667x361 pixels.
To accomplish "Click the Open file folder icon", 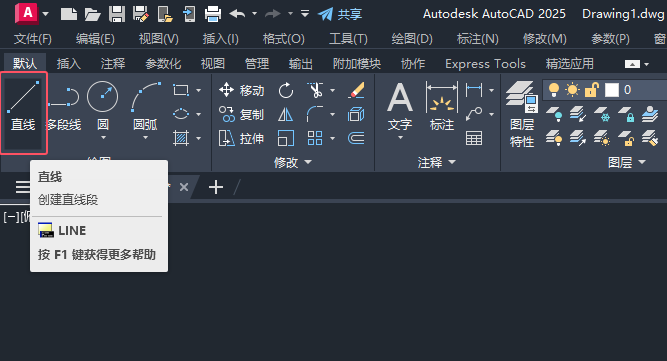I will click(x=92, y=14).
